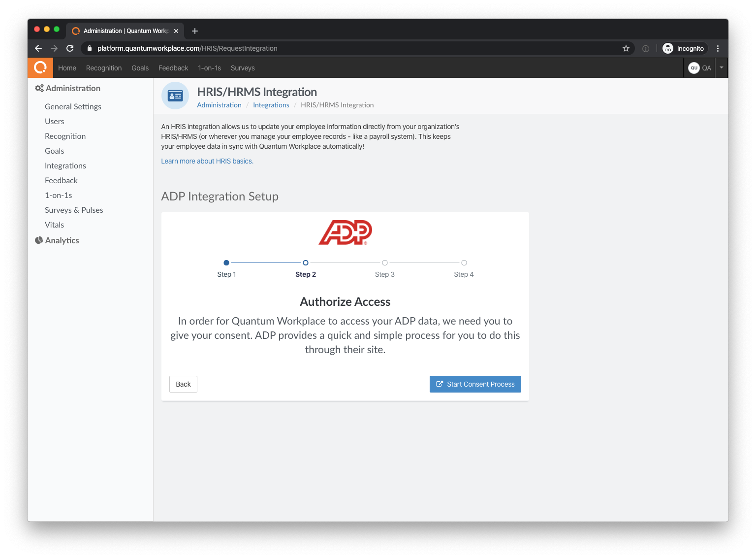
Task: Click the ADP logo
Action: pyautogui.click(x=345, y=232)
